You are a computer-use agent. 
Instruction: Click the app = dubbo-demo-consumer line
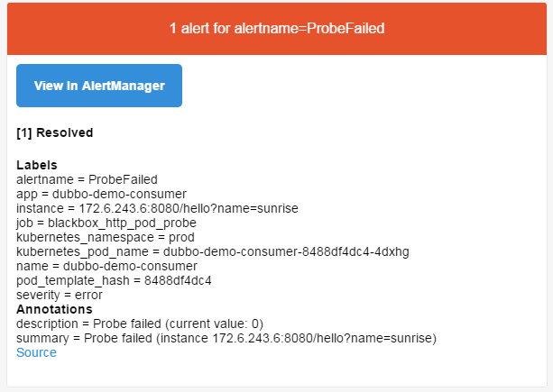pyautogui.click(x=101, y=194)
